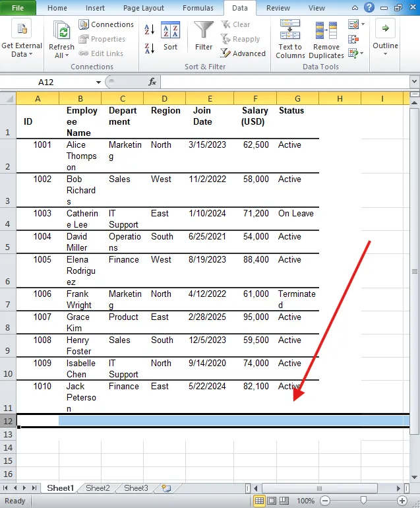The height and width of the screenshot is (508, 420).
Task: Click zoom out minus button
Action: click(x=325, y=501)
